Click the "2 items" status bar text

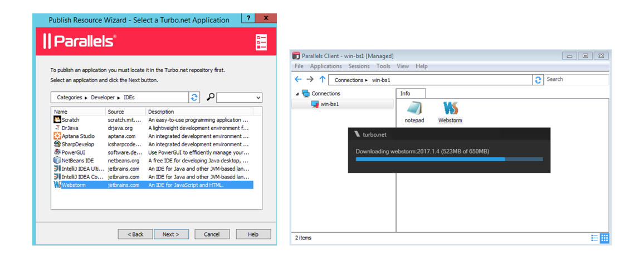[303, 238]
